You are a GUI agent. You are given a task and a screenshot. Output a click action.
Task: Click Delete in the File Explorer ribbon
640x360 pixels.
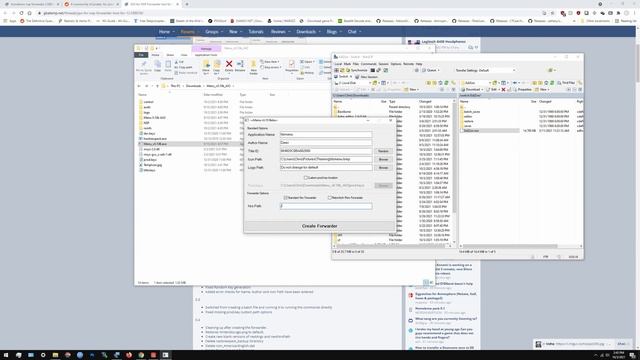[x=229, y=66]
